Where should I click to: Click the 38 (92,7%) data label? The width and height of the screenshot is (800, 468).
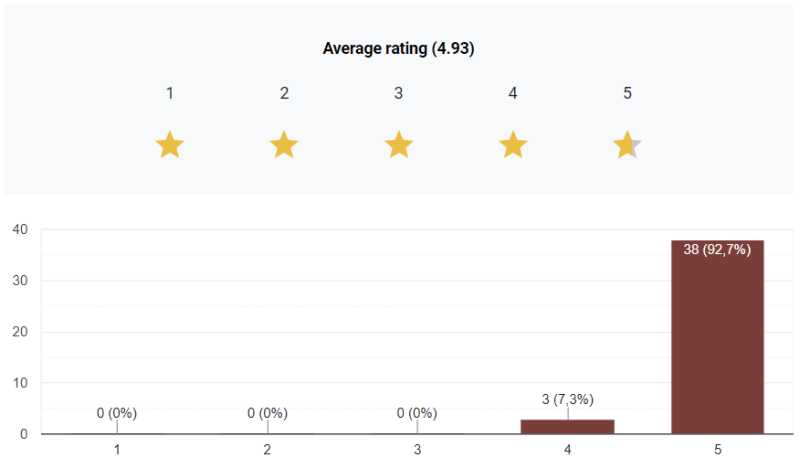(x=717, y=250)
